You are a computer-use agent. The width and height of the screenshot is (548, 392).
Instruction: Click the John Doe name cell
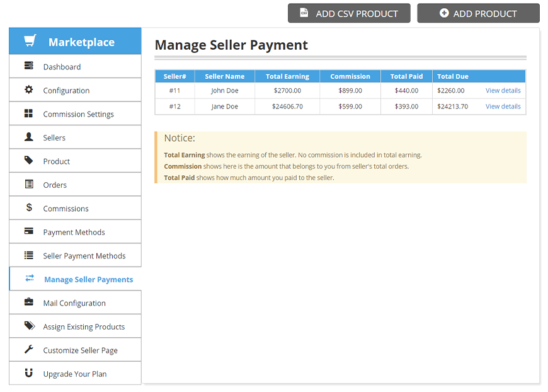click(225, 91)
